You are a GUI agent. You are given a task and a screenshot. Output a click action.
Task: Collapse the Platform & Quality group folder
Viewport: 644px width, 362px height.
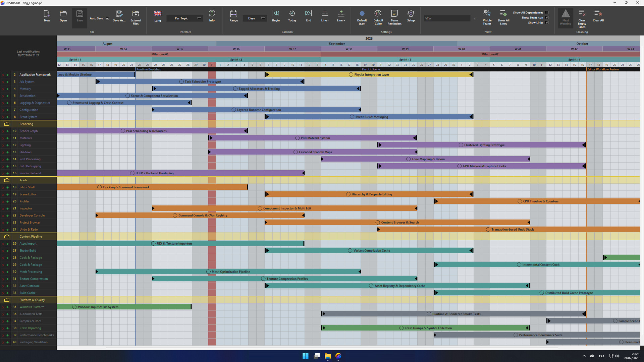(7, 300)
